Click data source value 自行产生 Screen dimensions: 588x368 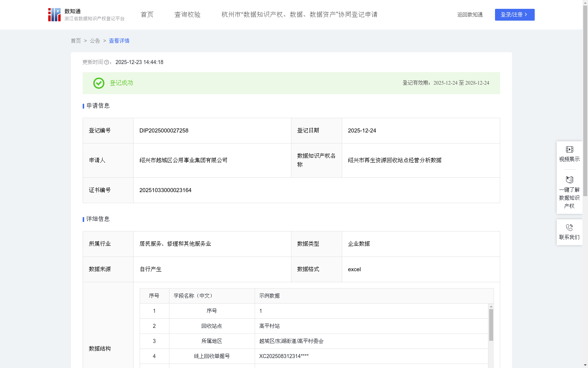(x=151, y=269)
